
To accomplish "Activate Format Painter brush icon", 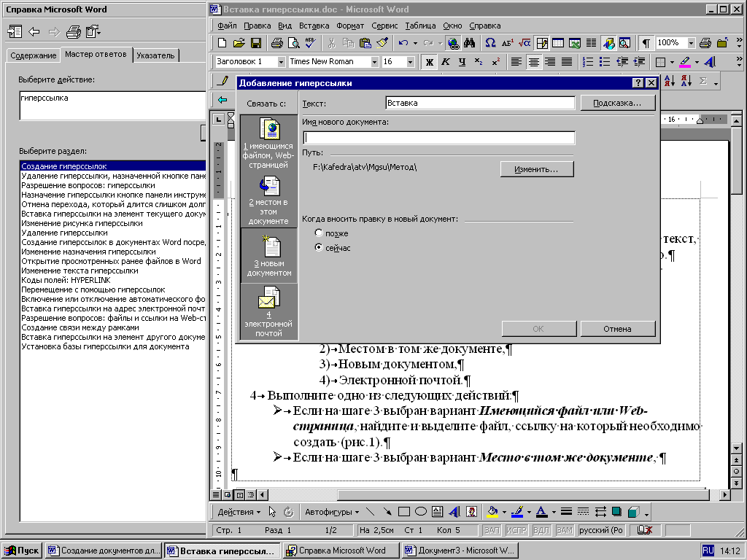I will [x=382, y=43].
